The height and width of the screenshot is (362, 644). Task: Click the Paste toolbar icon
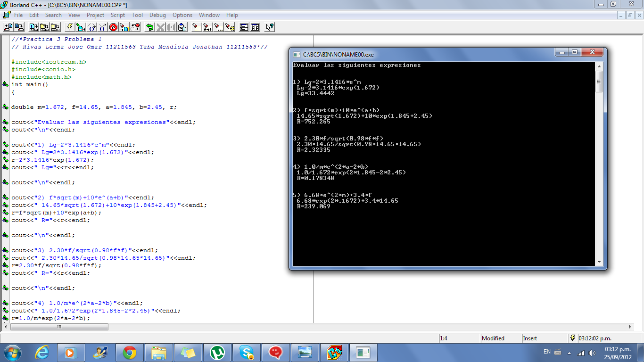(183, 27)
